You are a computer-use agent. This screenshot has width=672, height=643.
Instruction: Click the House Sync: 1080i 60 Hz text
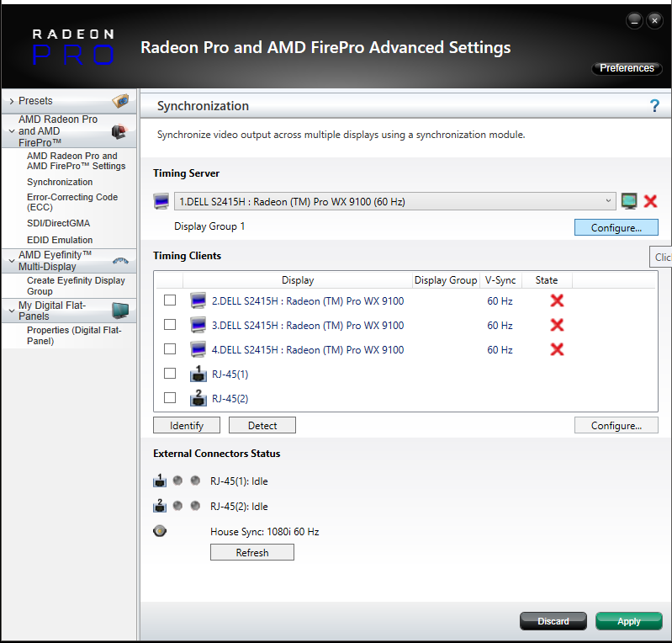click(264, 532)
